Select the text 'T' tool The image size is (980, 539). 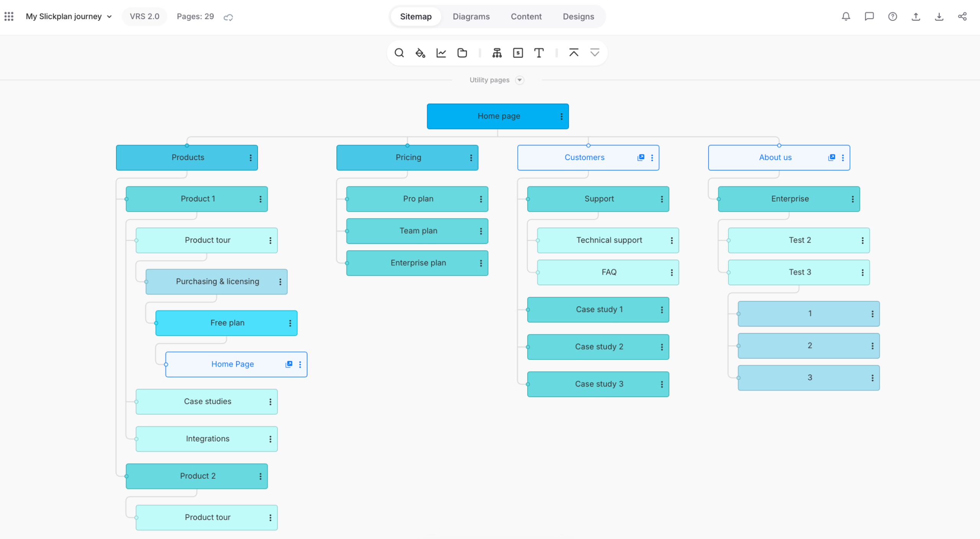[539, 53]
